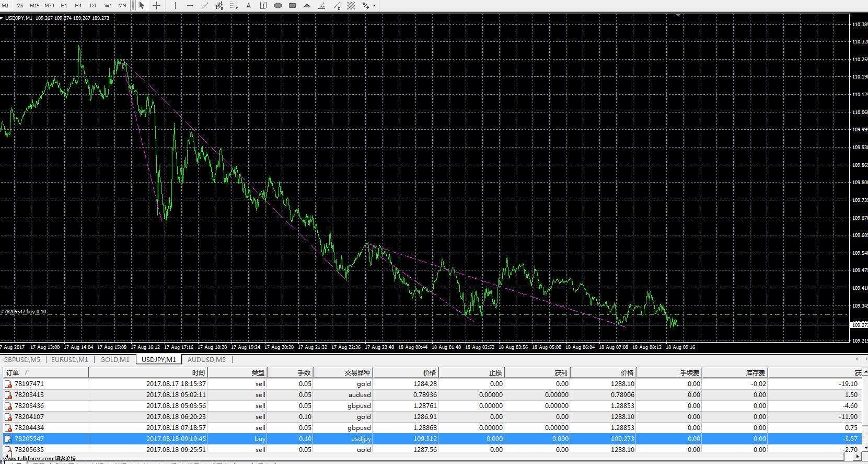This screenshot has width=868, height=464.
Task: Sort orders by 类型 column header
Action: click(238, 372)
